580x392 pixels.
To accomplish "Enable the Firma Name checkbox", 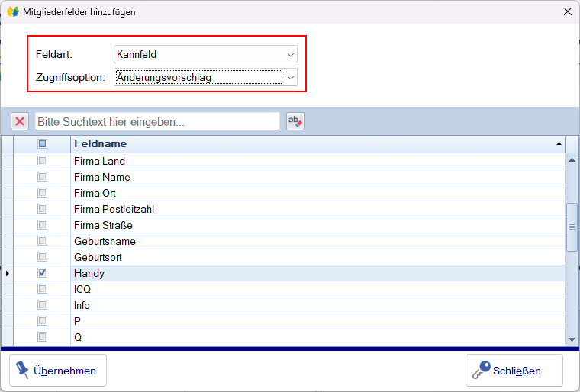I will point(43,177).
